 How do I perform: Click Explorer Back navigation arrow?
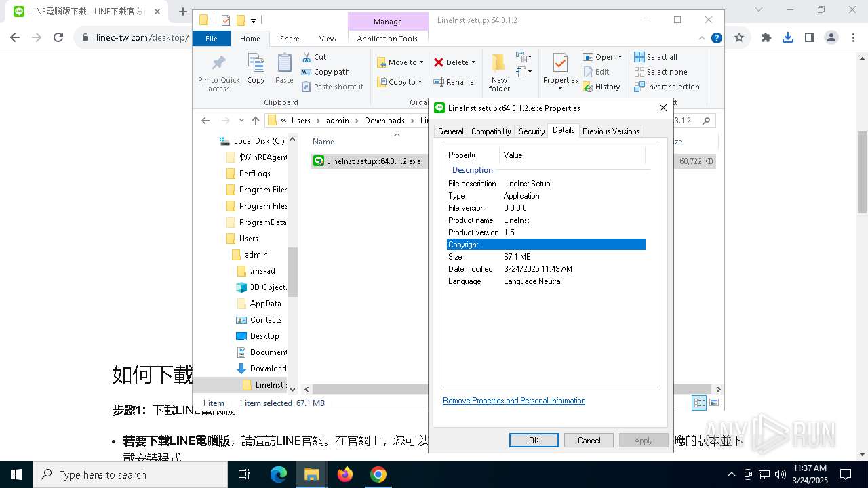205,121
